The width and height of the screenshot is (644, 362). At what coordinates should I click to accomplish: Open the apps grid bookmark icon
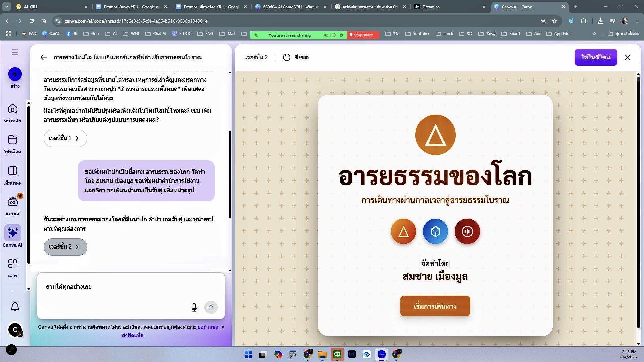coord(9,34)
